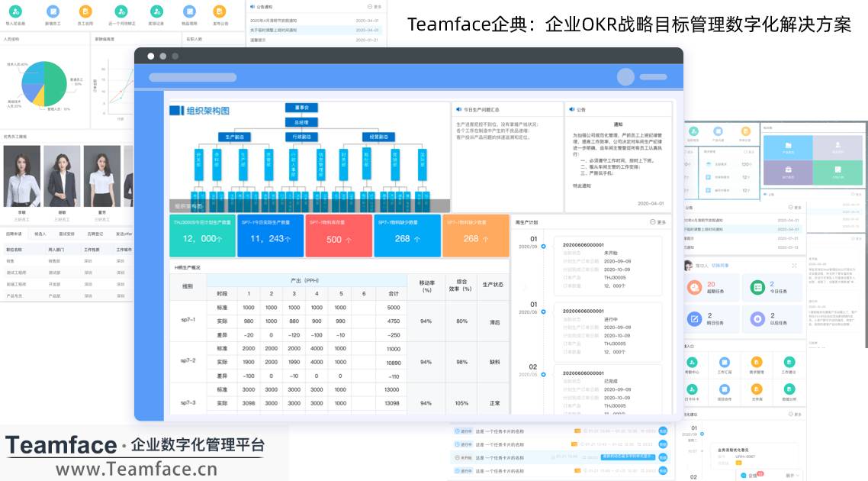Click the 明日任务 blue edit icon

tap(695, 318)
